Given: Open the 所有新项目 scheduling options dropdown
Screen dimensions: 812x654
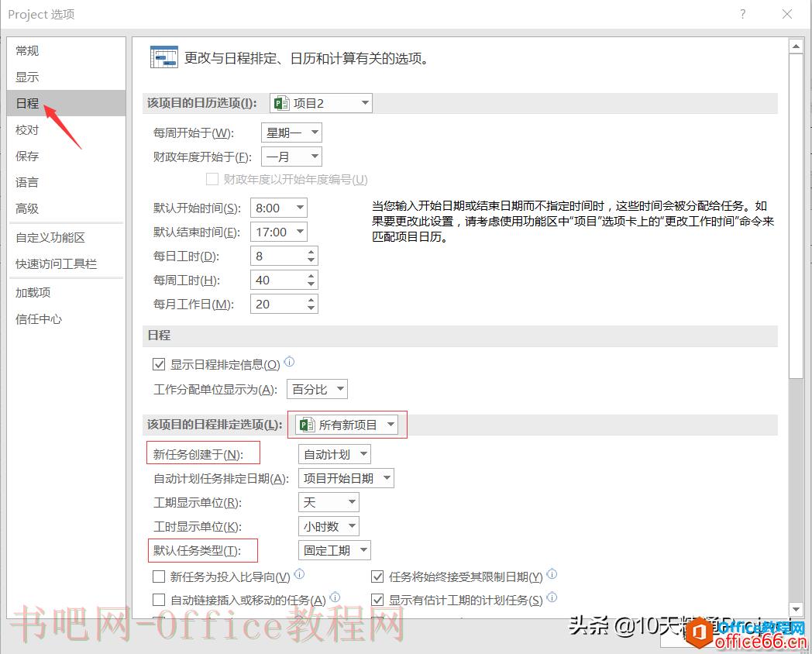Looking at the screenshot, I should pos(347,425).
